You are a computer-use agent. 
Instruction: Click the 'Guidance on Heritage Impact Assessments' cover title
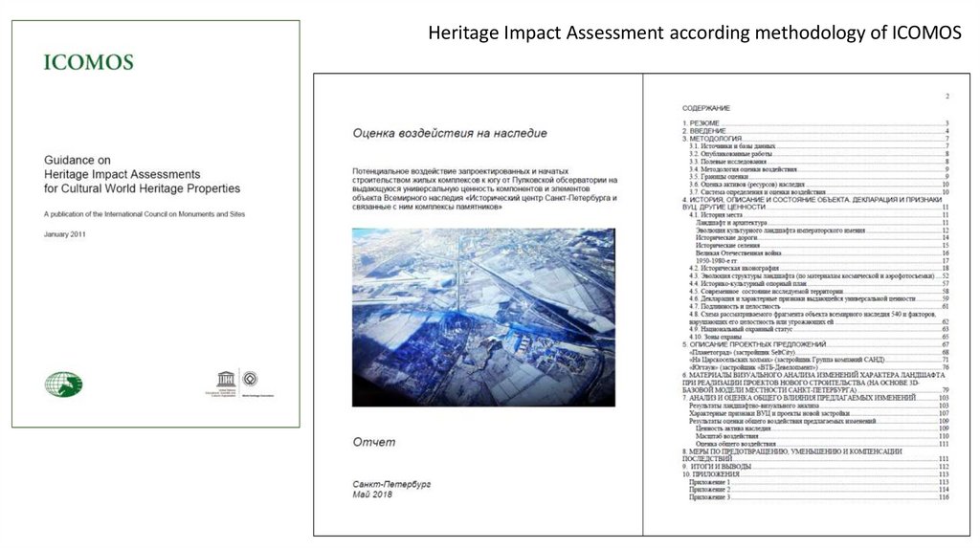coord(142,174)
